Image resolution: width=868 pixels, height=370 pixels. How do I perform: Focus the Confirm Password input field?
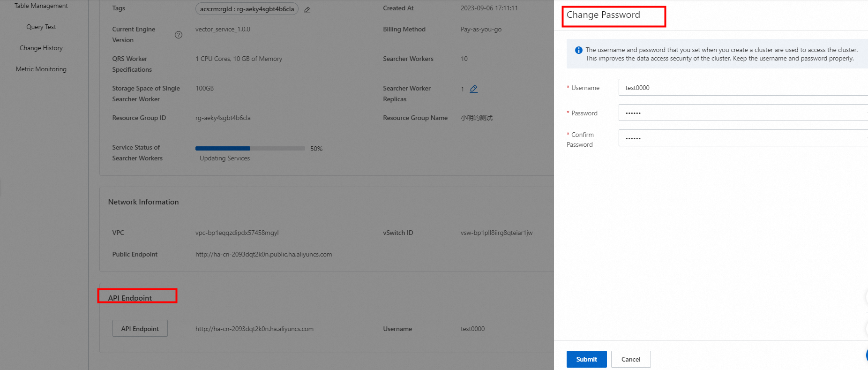743,138
